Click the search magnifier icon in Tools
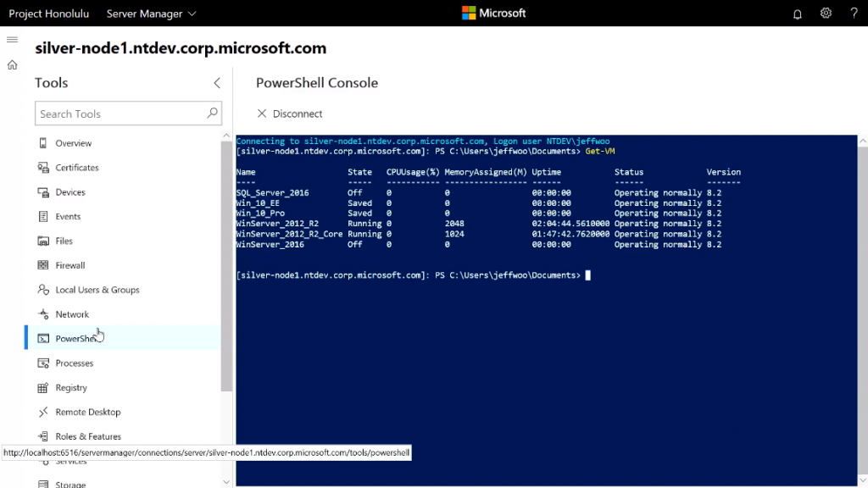 tap(212, 113)
